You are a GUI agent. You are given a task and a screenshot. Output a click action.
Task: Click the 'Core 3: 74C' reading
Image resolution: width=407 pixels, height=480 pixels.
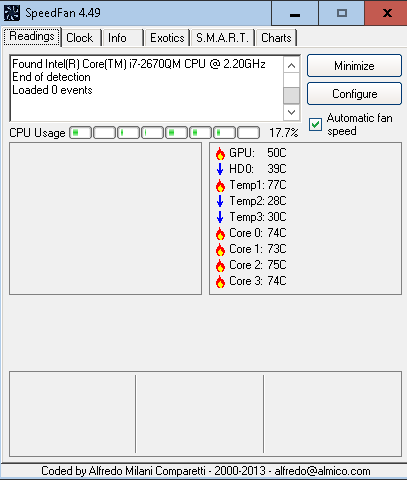(x=258, y=281)
